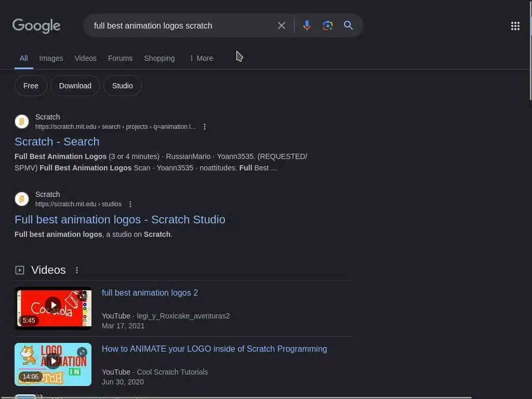Switch to the Images tab
The image size is (532, 399).
51,58
